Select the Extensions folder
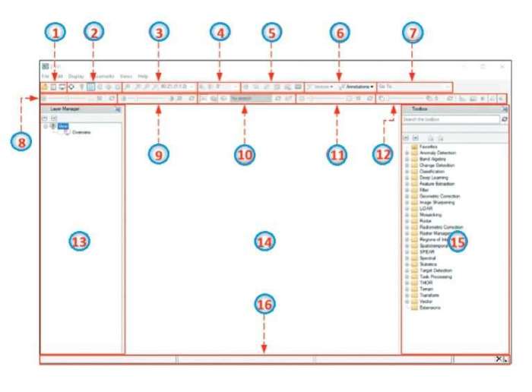This screenshot has height=392, width=532. [430, 308]
